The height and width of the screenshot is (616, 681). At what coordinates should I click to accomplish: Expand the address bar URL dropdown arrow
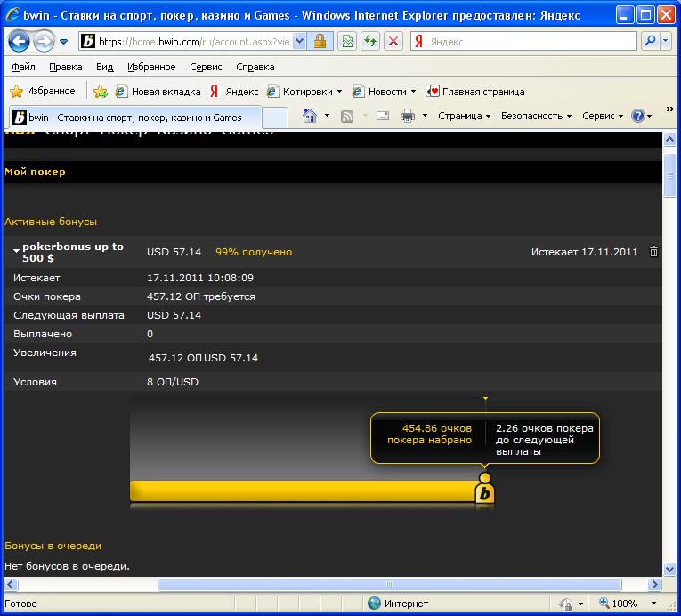(x=299, y=42)
